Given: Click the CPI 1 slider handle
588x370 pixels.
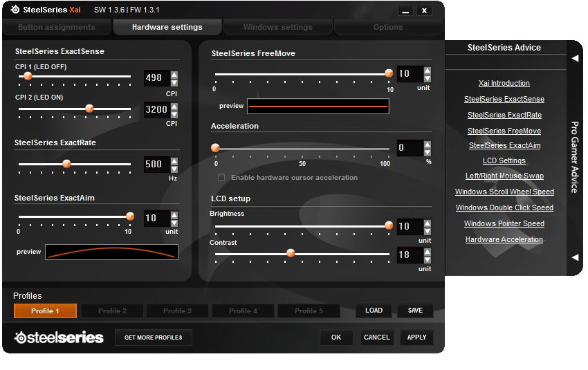Looking at the screenshot, I should (x=28, y=76).
